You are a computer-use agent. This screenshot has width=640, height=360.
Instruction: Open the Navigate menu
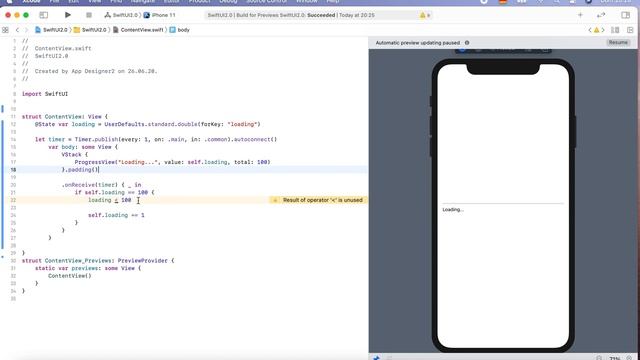coord(143,1)
